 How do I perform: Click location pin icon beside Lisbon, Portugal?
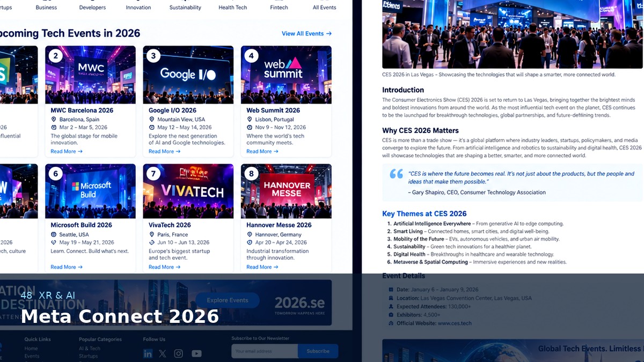250,120
